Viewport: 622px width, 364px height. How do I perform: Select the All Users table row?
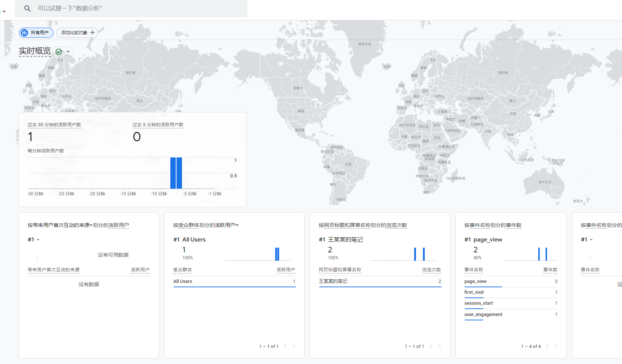point(234,281)
